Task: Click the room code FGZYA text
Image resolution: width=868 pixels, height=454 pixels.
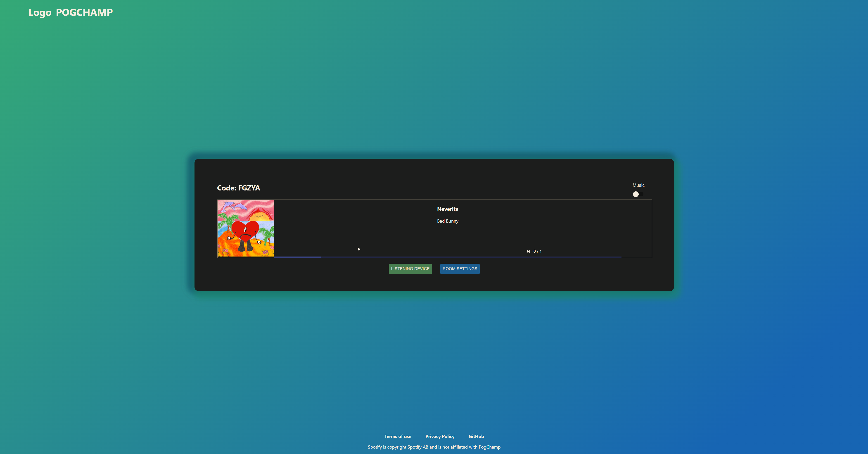Action: [x=238, y=188]
